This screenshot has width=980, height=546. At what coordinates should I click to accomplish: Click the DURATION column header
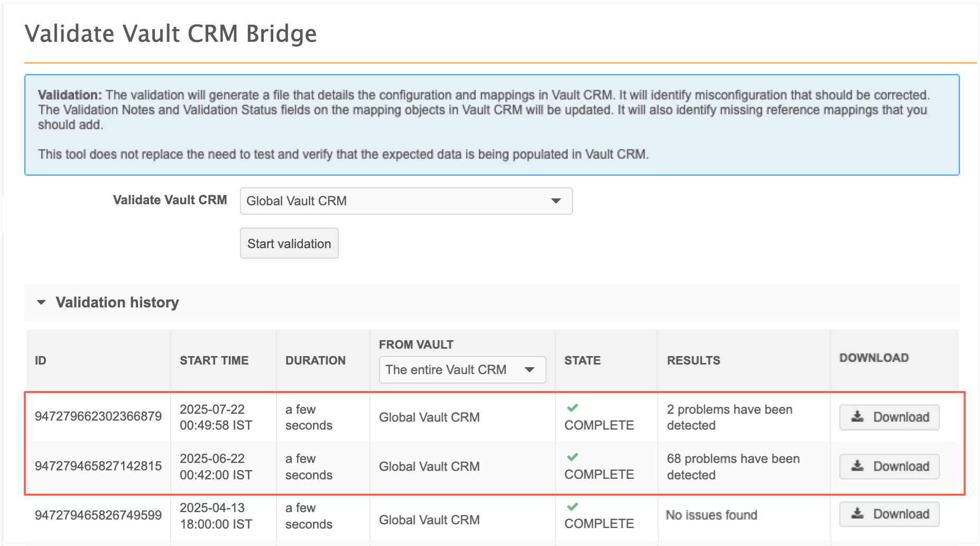[316, 361]
